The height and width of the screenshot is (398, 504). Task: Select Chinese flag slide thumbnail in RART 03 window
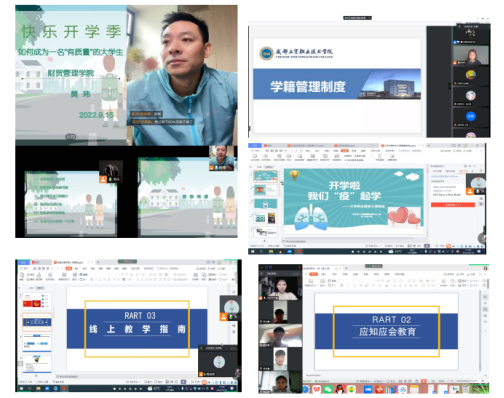click(37, 301)
